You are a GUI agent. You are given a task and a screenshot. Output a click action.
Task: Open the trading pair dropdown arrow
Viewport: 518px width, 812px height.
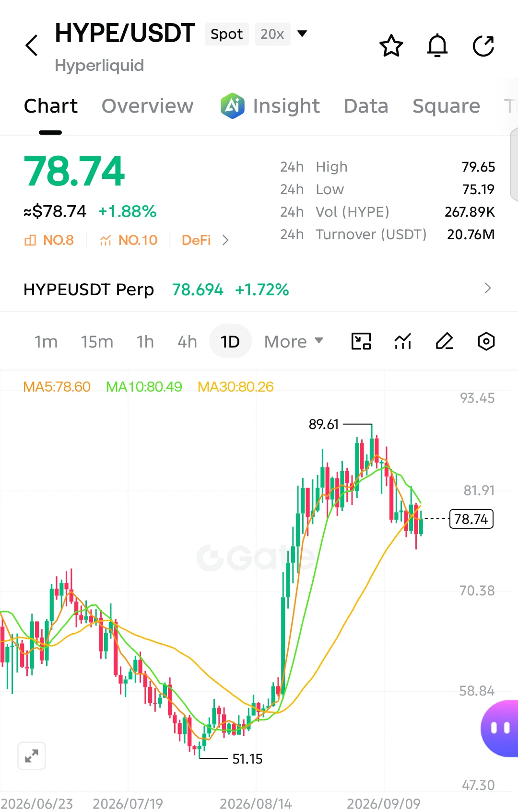pos(302,34)
